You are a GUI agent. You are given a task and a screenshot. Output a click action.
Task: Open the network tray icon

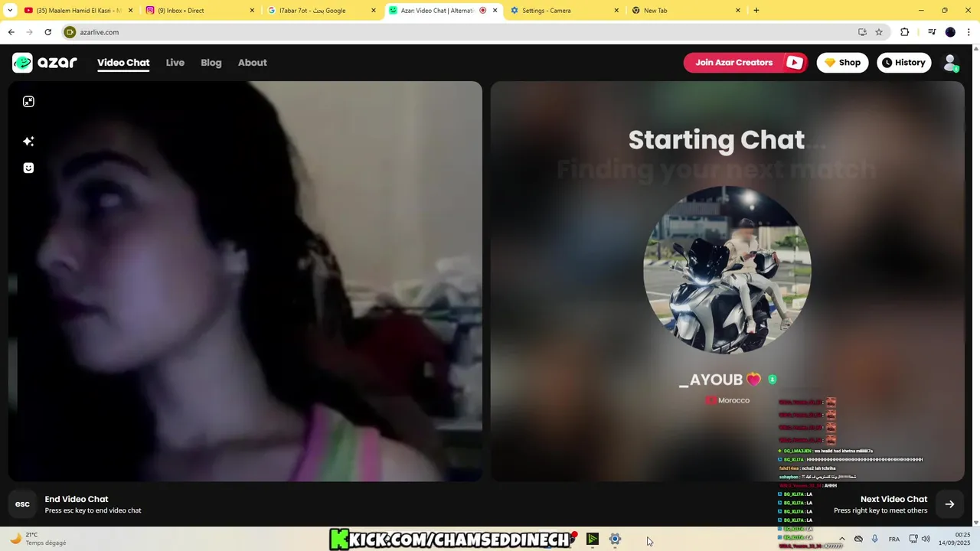[x=913, y=539]
